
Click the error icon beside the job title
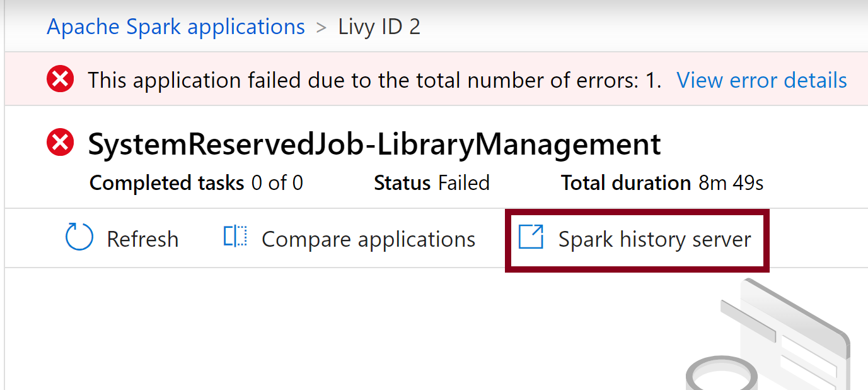pos(60,142)
